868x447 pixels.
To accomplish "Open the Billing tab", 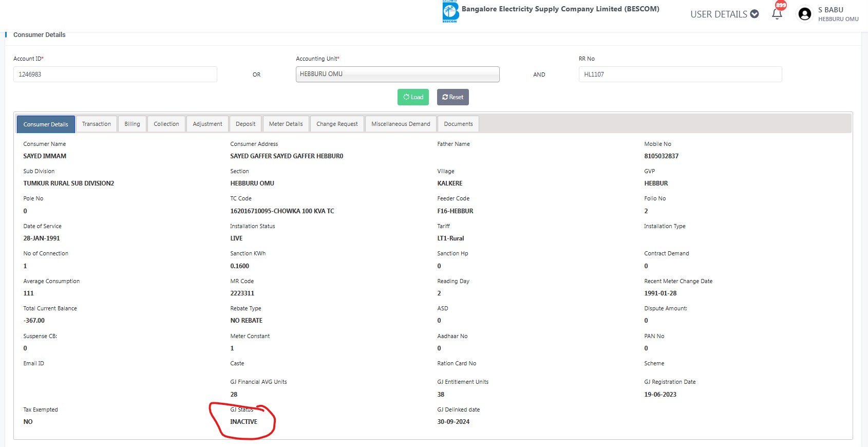I will click(x=132, y=124).
